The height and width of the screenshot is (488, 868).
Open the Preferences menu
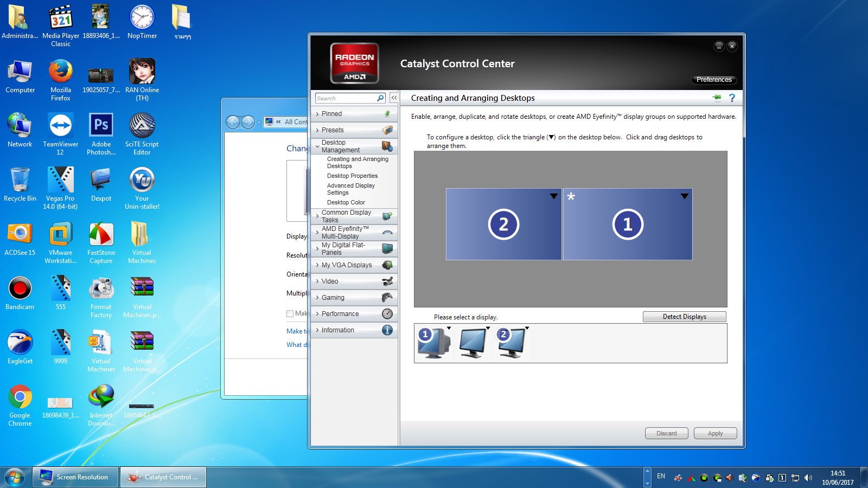click(714, 80)
